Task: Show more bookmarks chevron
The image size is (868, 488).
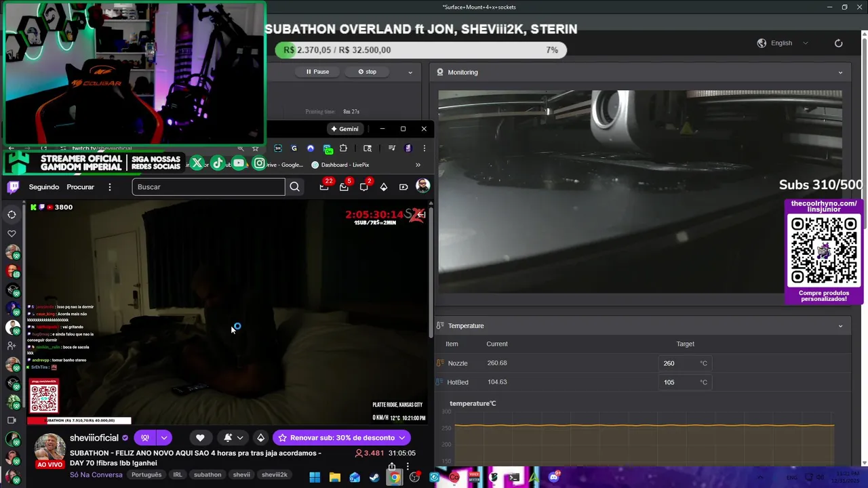Action: (x=418, y=165)
